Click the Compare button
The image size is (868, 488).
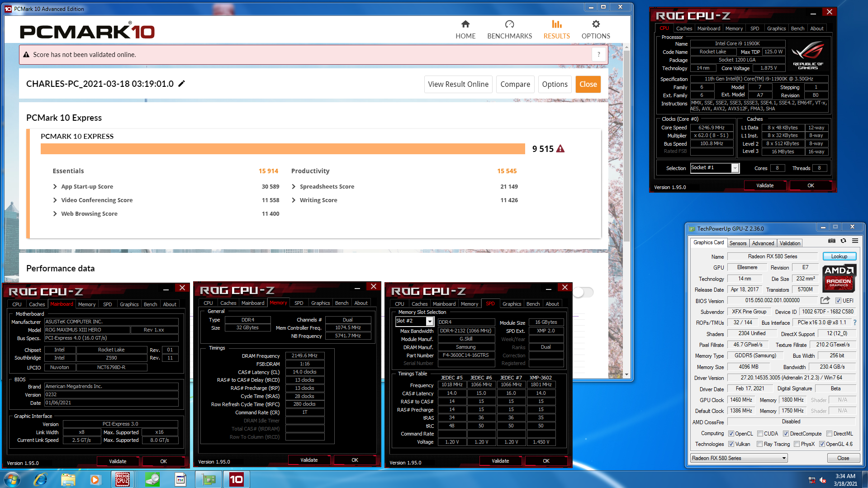click(x=515, y=84)
